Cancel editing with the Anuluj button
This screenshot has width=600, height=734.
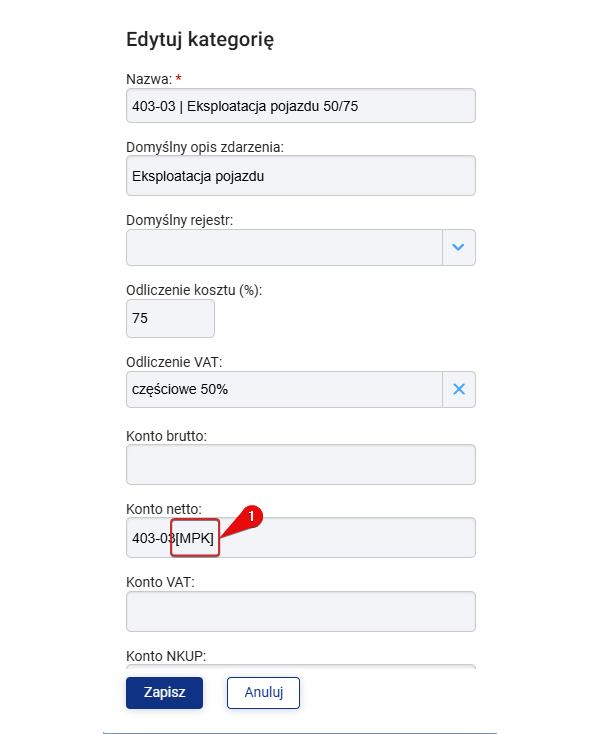click(x=263, y=692)
